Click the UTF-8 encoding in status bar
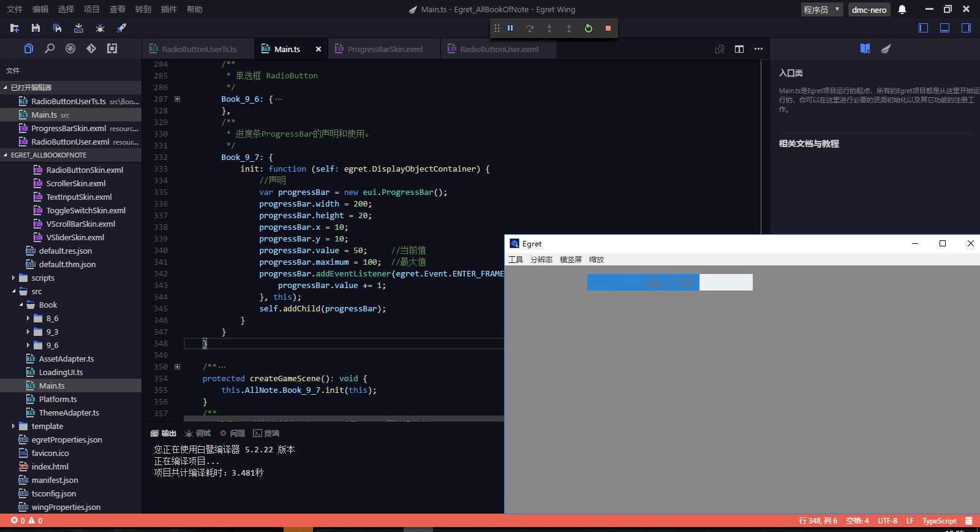The image size is (980, 532). coord(888,520)
